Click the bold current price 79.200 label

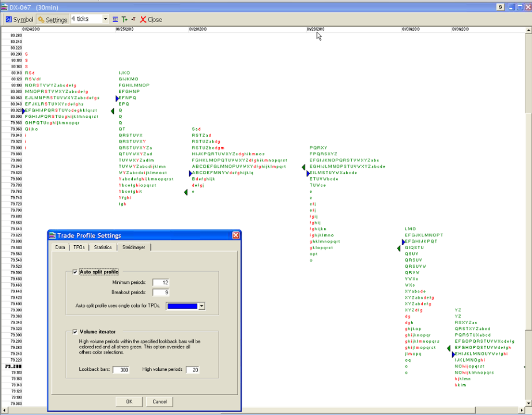[13, 366]
